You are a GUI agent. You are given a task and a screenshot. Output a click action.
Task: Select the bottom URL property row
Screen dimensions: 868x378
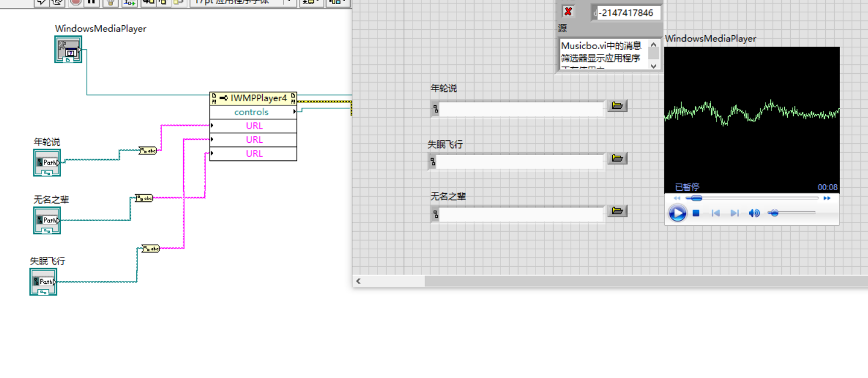[x=253, y=153]
